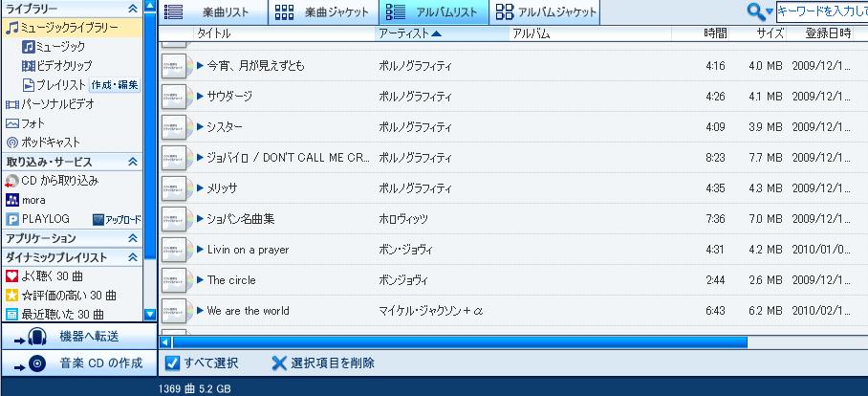868x396 pixels.
Task: Click the horizontal scrollbar thumb
Action: pyautogui.click(x=460, y=342)
